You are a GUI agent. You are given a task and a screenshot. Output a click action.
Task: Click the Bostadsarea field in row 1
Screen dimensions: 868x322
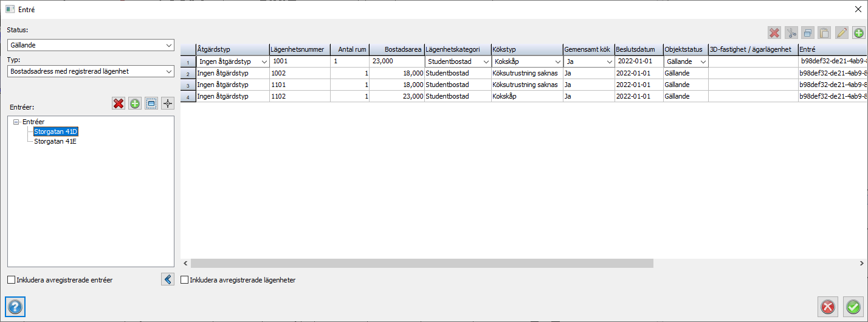point(396,61)
